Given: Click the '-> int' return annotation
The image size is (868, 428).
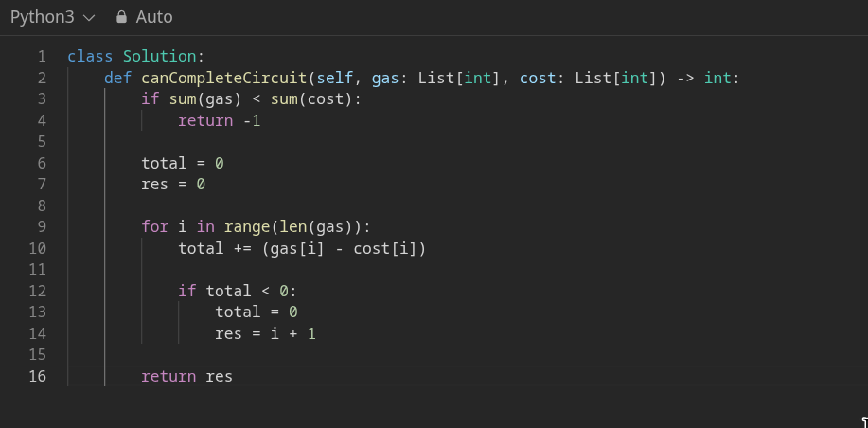Looking at the screenshot, I should [x=704, y=78].
